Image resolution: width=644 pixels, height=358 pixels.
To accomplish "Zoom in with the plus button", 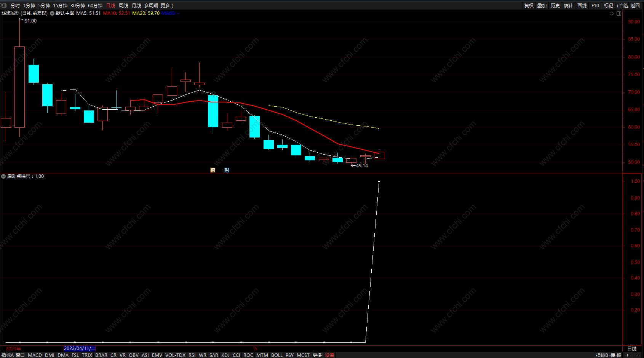I will pos(627,355).
